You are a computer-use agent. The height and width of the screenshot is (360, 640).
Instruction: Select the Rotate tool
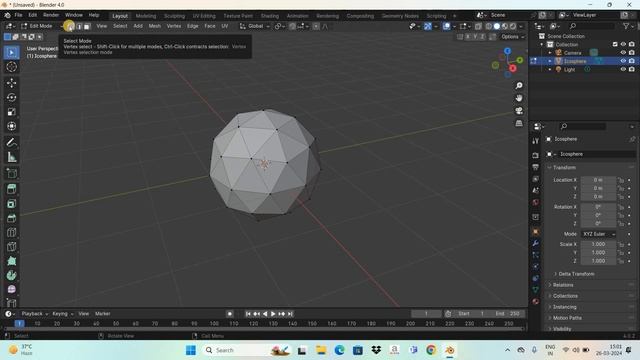[11, 97]
